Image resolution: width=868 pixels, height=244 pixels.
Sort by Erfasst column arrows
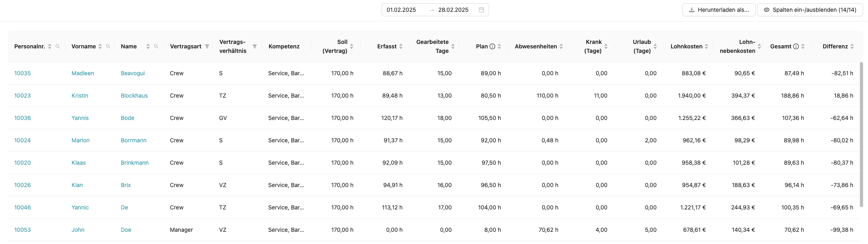click(x=401, y=46)
